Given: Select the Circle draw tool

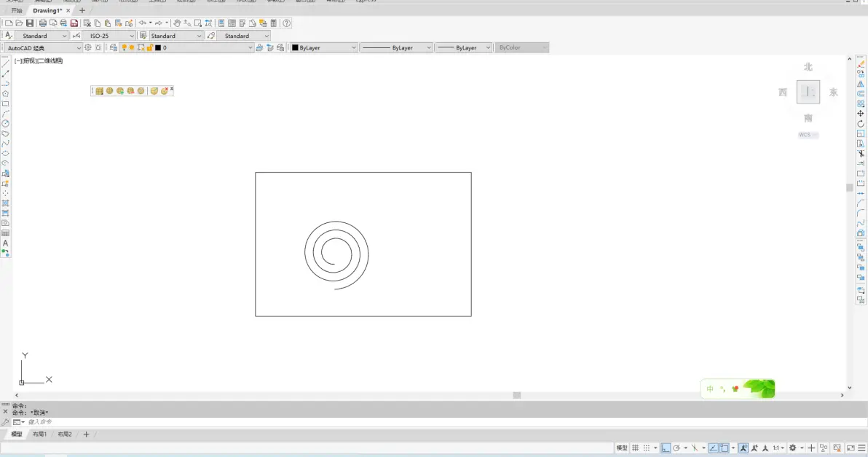Looking at the screenshot, I should [6, 123].
